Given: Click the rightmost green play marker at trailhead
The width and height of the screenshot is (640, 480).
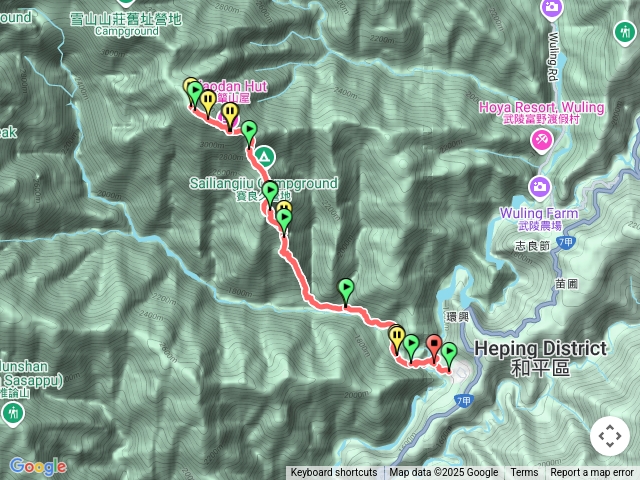Looking at the screenshot, I should click(449, 355).
